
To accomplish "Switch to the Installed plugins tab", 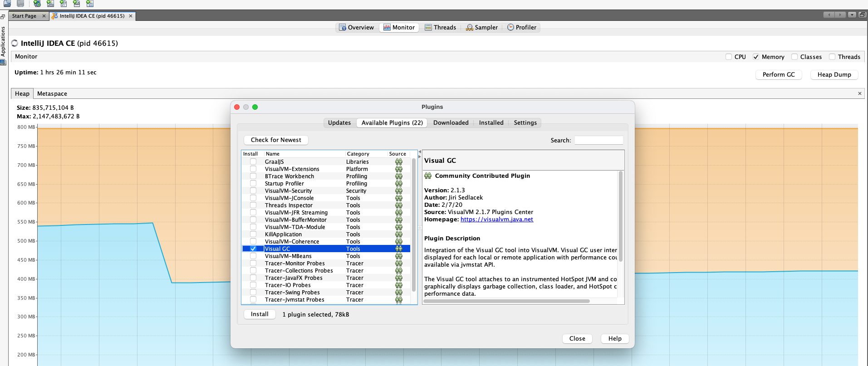I will [x=491, y=123].
